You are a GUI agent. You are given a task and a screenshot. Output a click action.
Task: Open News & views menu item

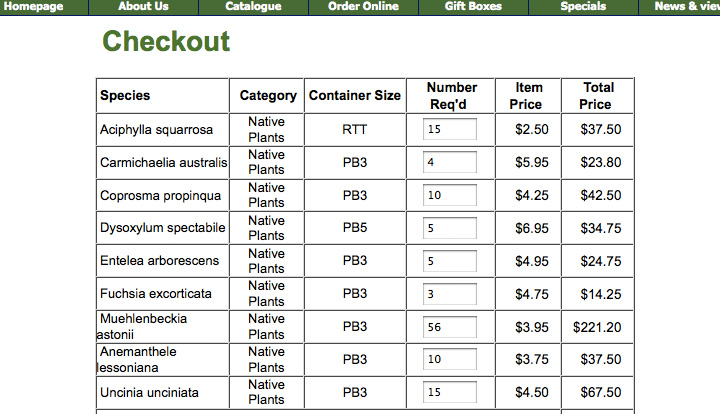(x=680, y=7)
